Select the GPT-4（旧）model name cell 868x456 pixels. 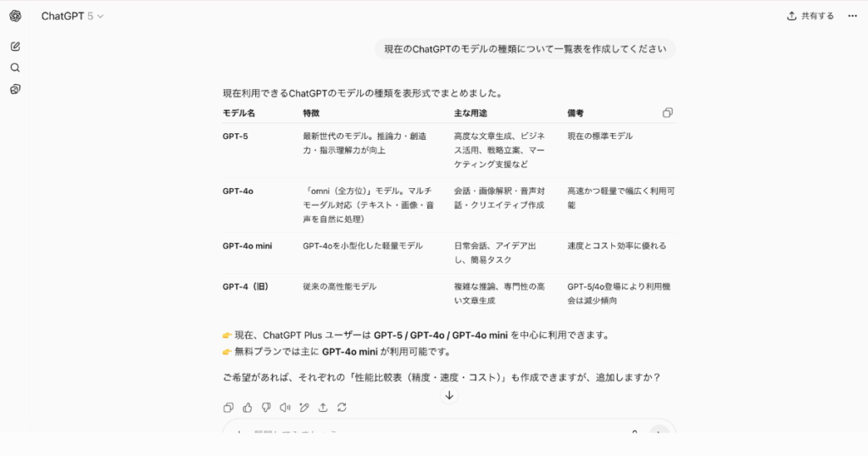[246, 286]
